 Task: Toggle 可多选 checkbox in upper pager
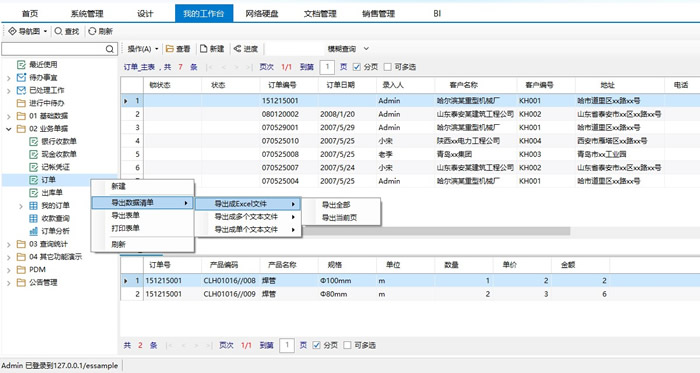pos(388,67)
